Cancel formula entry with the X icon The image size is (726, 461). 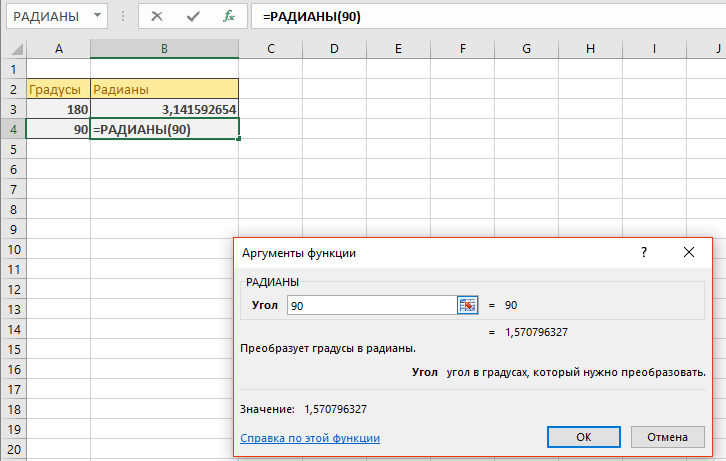pyautogui.click(x=157, y=17)
